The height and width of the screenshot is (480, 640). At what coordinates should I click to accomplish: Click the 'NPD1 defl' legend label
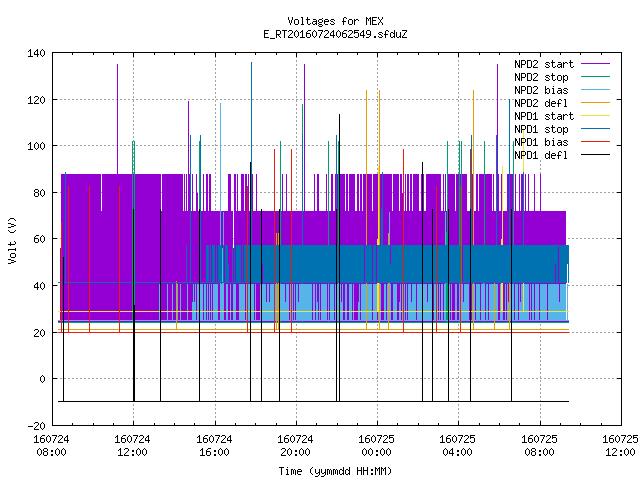coord(541,155)
